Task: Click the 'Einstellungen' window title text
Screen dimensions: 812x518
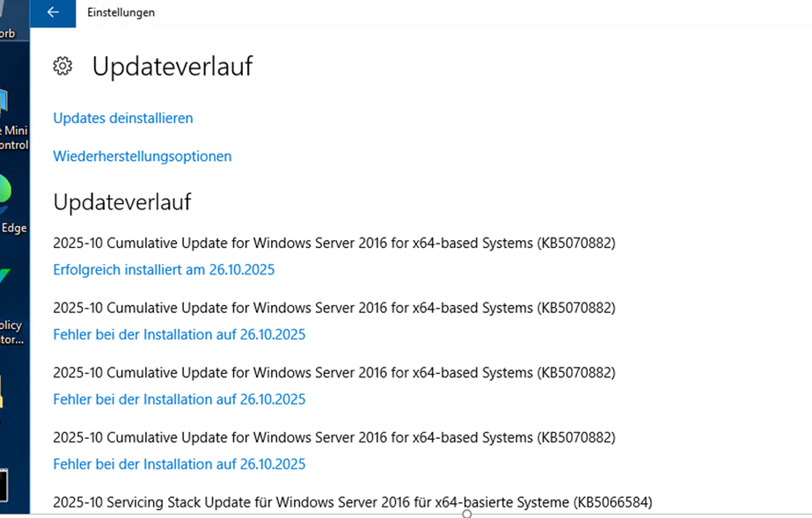Action: coord(121,12)
